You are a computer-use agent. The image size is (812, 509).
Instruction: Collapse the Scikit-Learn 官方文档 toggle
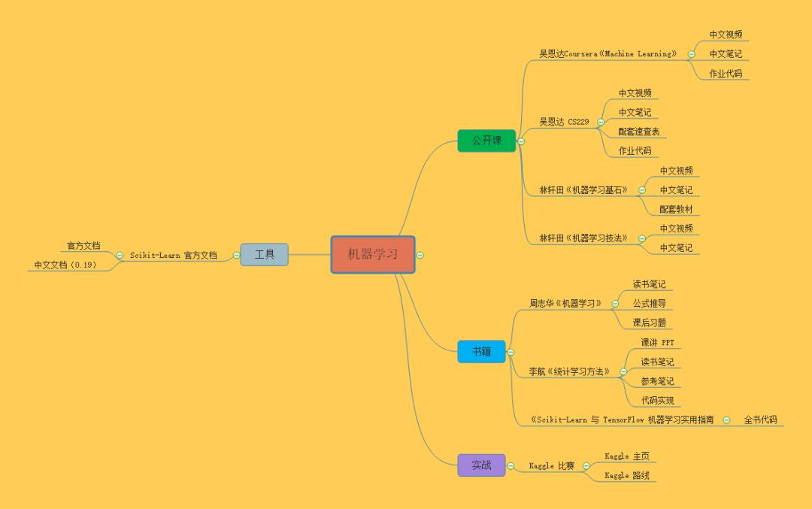pyautogui.click(x=120, y=256)
